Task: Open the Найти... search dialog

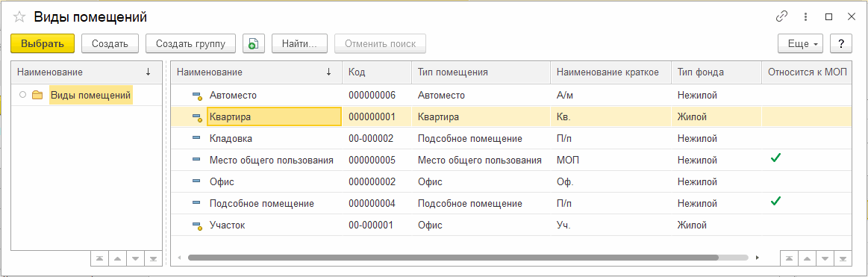Action: point(299,43)
